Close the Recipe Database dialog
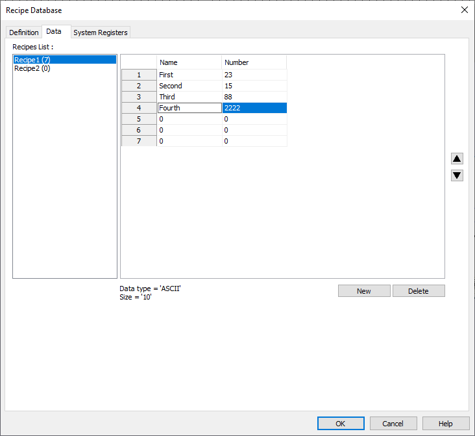Viewport: 475px width, 436px height. (464, 10)
